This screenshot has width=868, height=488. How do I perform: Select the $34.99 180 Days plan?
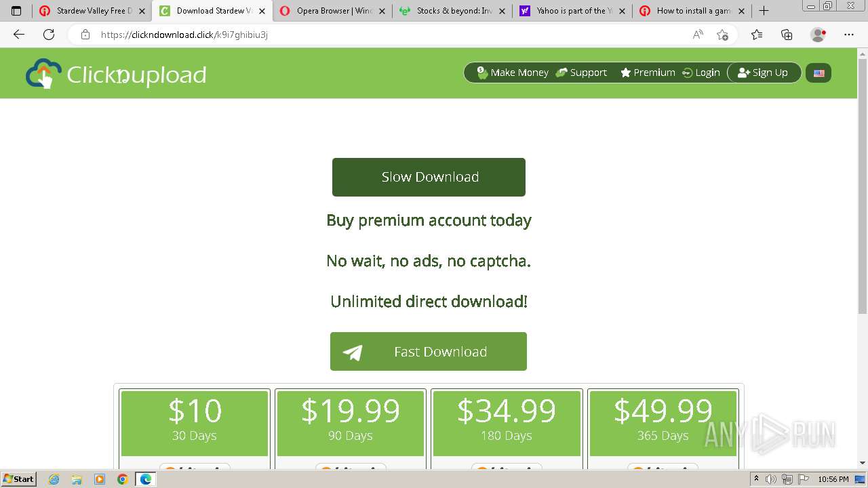coord(507,423)
